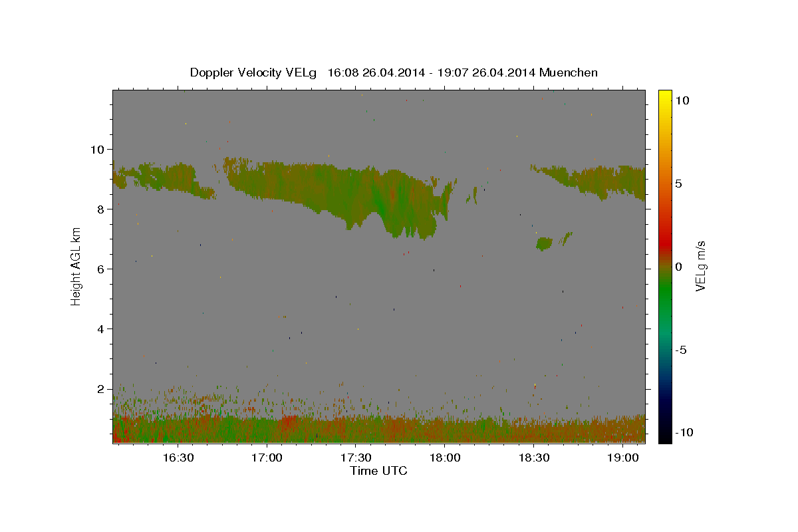
Task: Click the 'VELg m/s' colorbar label
Action: [x=700, y=267]
